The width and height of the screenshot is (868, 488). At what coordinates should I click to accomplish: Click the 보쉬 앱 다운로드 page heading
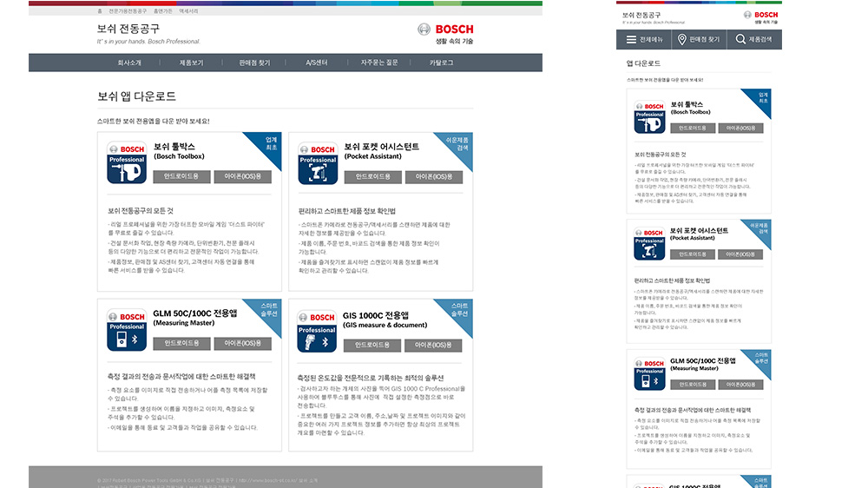pos(137,96)
